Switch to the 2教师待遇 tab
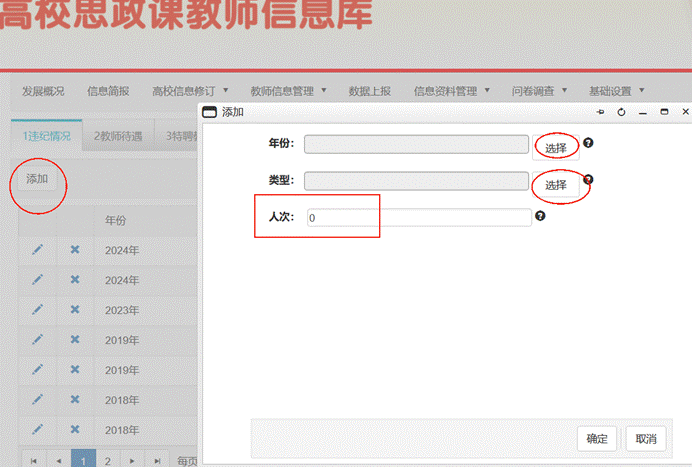The width and height of the screenshot is (692, 467). point(117,135)
